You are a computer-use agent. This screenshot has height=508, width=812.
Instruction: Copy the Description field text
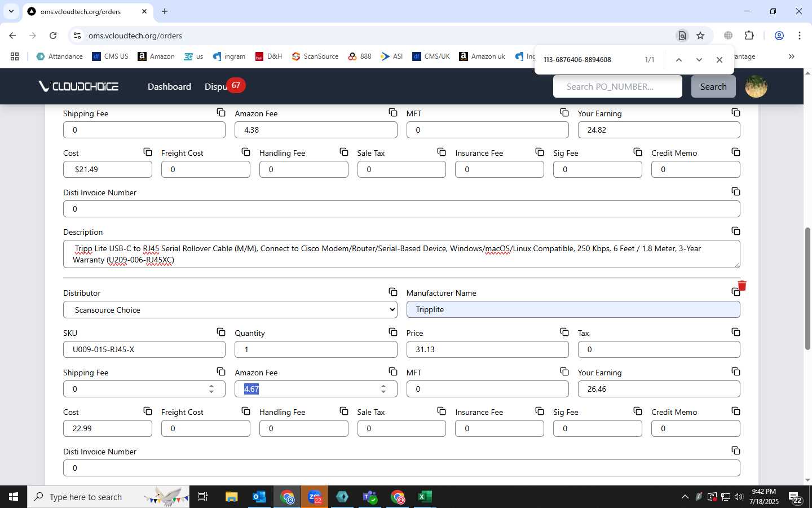tap(736, 231)
